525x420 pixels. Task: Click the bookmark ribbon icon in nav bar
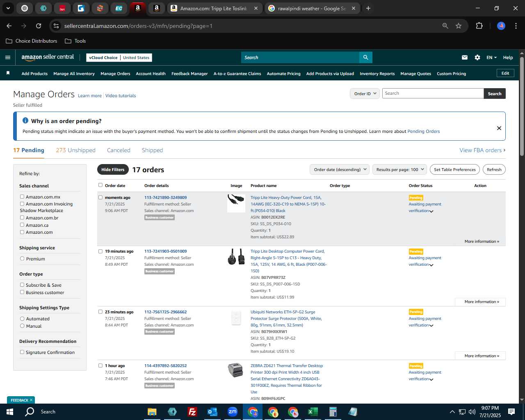[8, 73]
